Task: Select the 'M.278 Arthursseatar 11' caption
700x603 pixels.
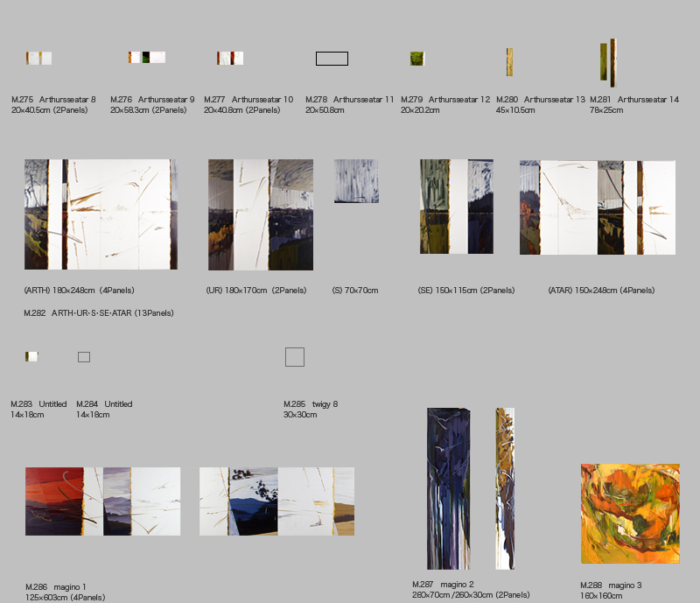Action: click(x=349, y=100)
